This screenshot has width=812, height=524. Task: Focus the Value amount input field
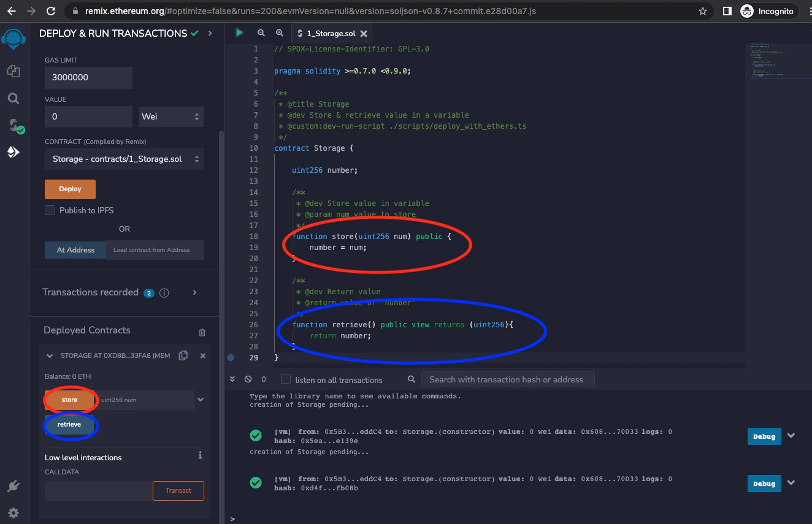pyautogui.click(x=88, y=116)
